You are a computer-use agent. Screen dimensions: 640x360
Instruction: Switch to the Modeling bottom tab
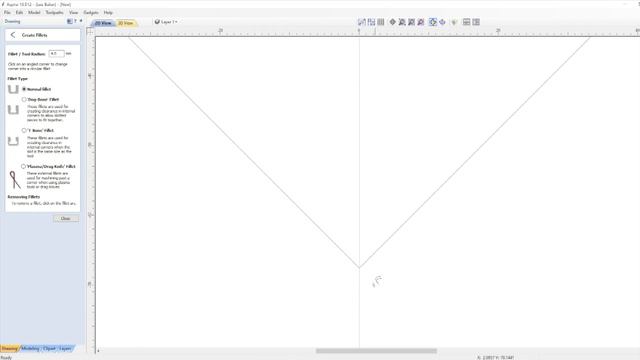tap(30, 349)
